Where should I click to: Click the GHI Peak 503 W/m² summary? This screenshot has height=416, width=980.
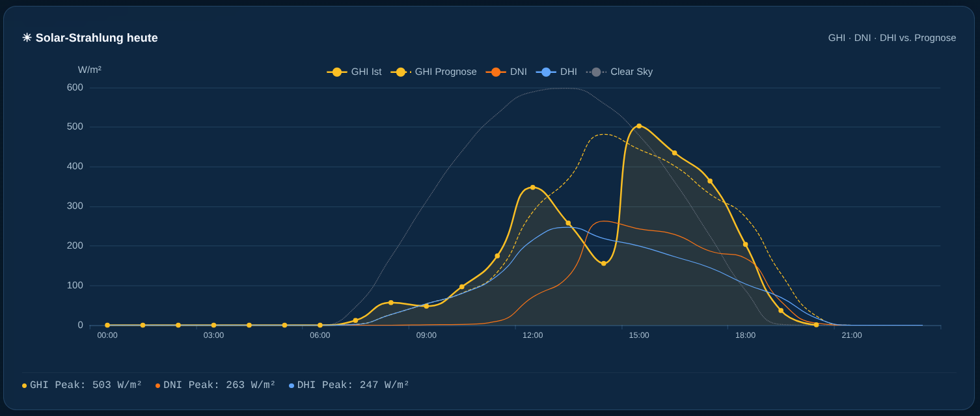tap(82, 385)
